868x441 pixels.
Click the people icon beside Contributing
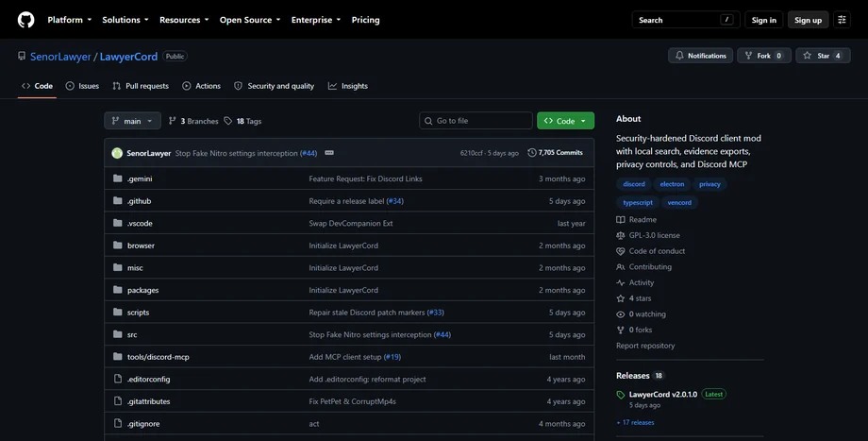click(x=621, y=267)
